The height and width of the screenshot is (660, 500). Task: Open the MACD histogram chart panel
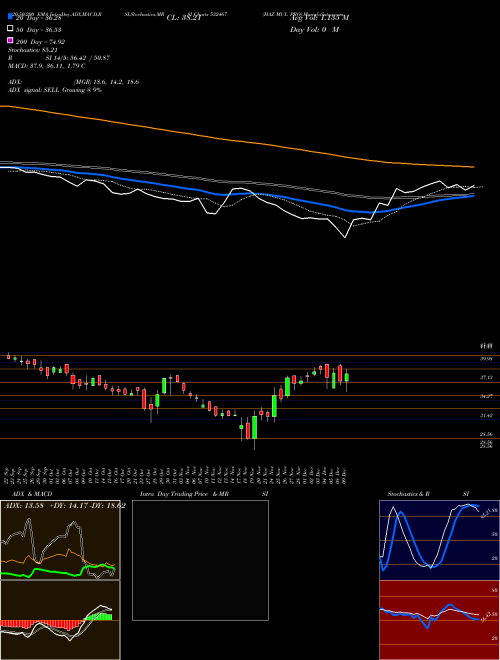(60, 620)
